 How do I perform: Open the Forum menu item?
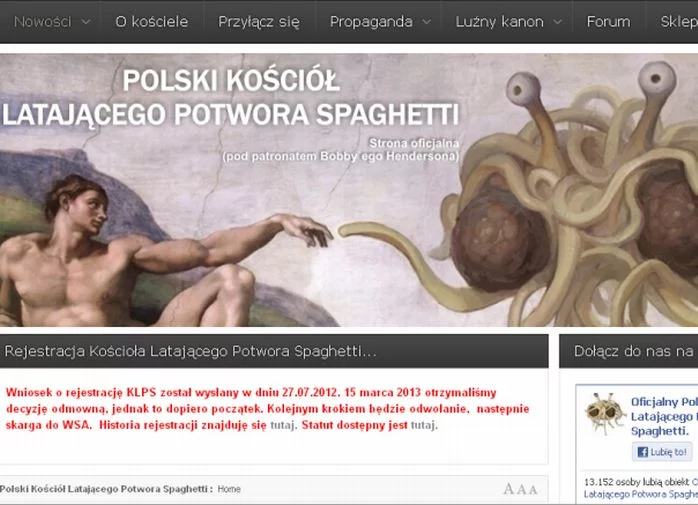click(x=608, y=22)
